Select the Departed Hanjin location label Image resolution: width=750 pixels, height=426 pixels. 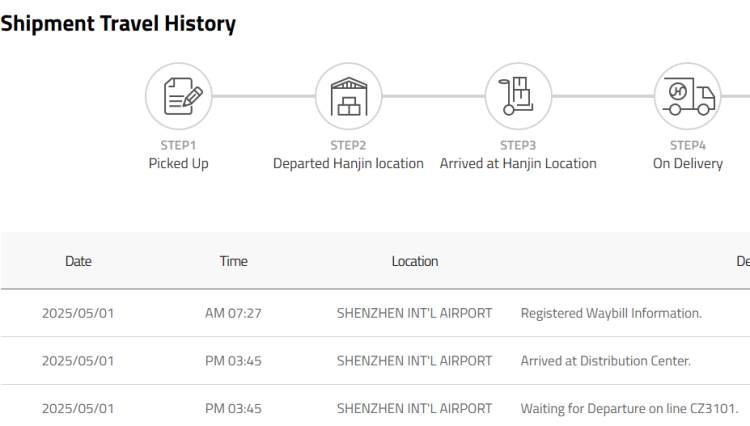click(x=348, y=164)
